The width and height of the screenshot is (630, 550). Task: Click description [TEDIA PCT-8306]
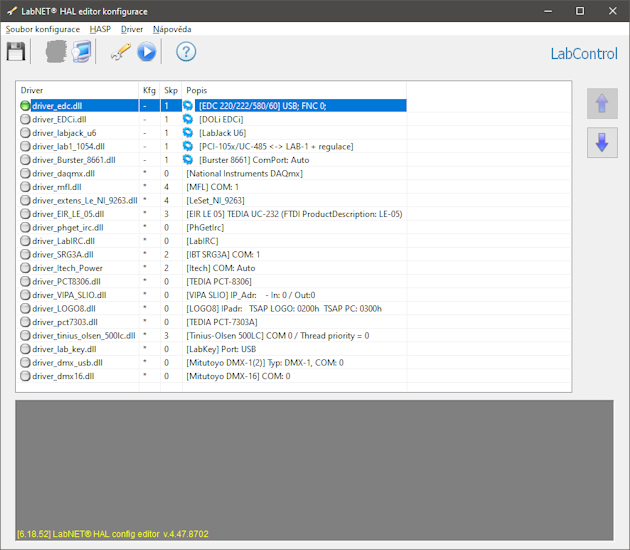(219, 282)
